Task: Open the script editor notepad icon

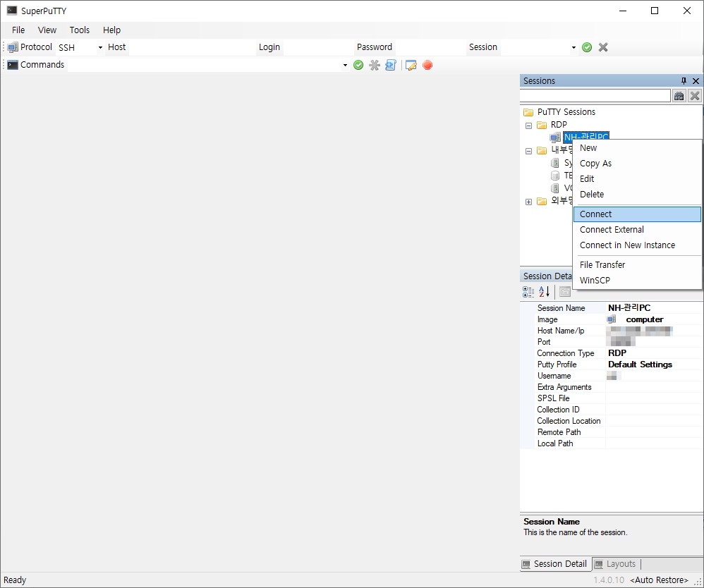Action: pyautogui.click(x=411, y=65)
